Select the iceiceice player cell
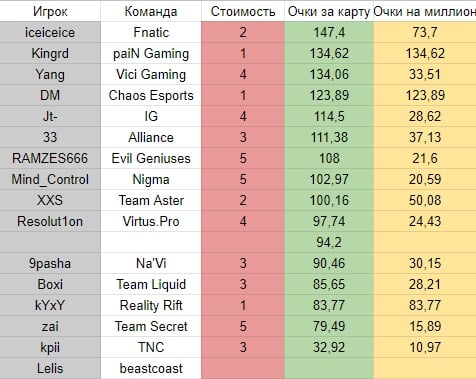476x379 pixels. tap(50, 32)
